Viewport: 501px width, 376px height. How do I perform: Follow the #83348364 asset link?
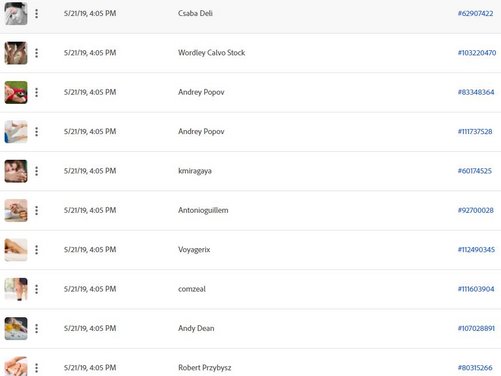point(476,92)
